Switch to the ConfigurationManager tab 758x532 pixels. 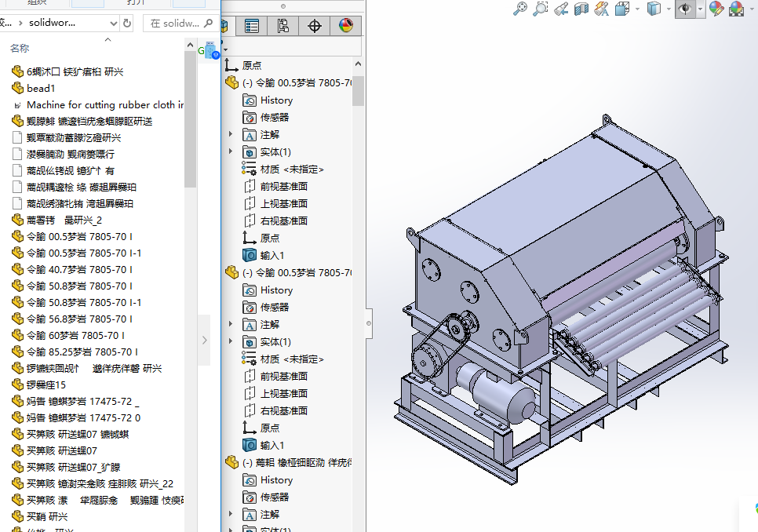pyautogui.click(x=283, y=26)
